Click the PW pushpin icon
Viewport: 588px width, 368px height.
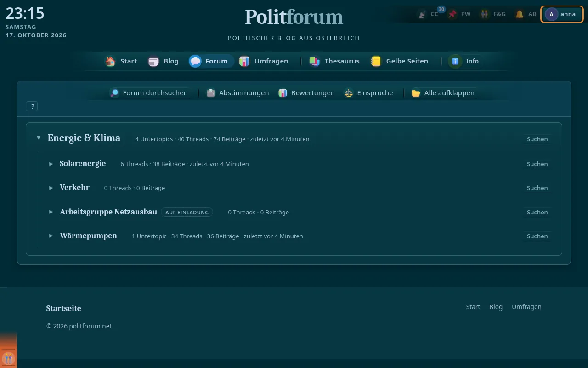[453, 14]
